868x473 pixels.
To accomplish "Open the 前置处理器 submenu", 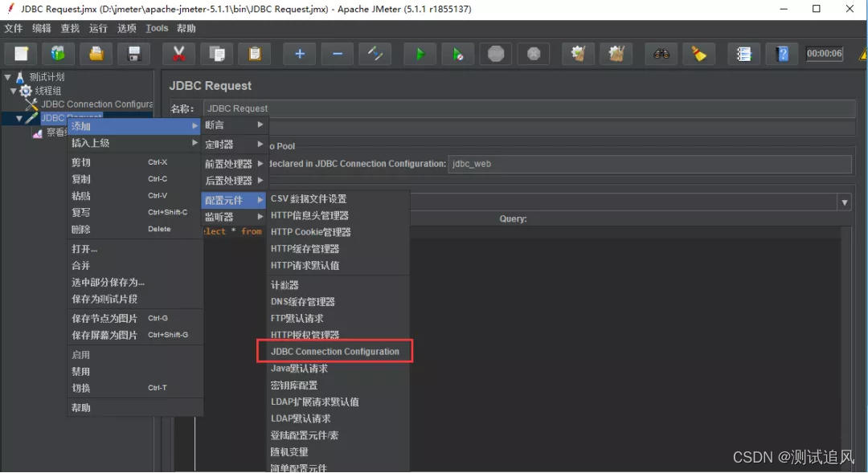I will [x=234, y=164].
